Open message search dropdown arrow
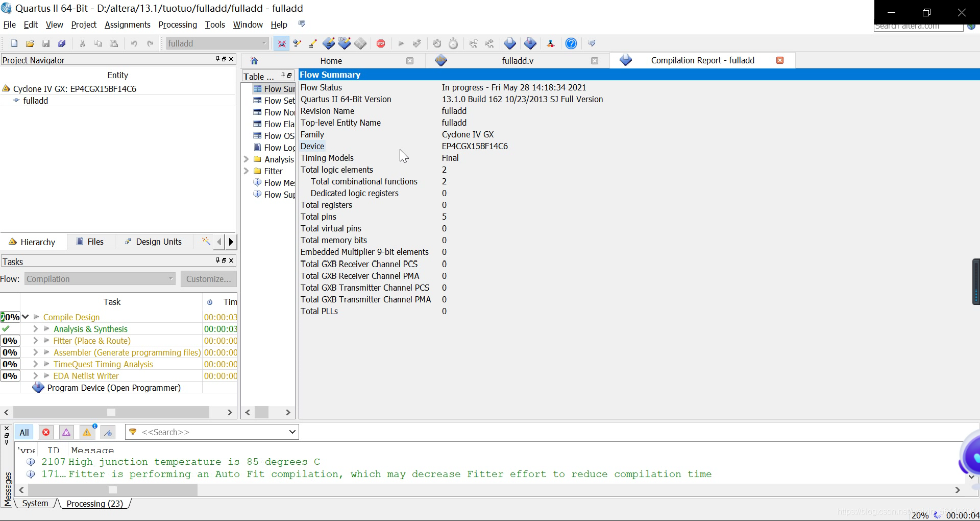Viewport: 980px width, 521px height. (292, 432)
